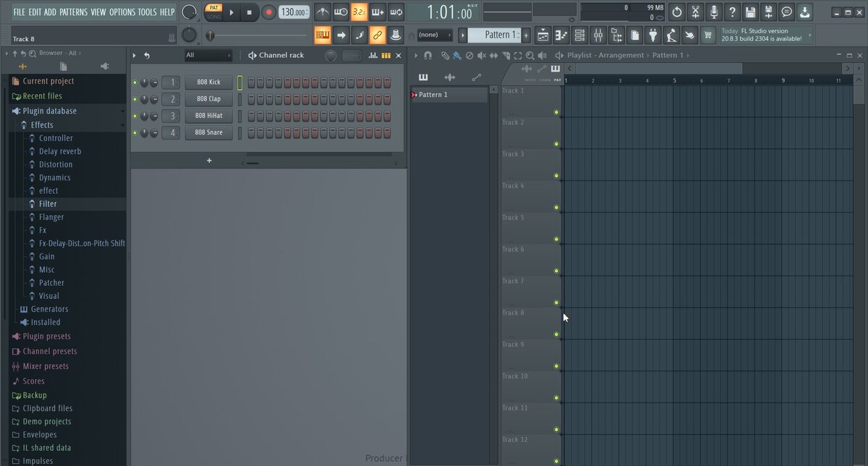Switch playback mode from PAT to SONG
This screenshot has width=868, height=466.
(215, 14)
